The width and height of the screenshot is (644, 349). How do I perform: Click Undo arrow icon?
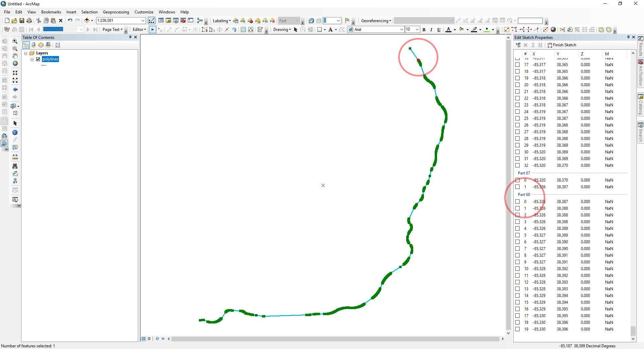point(70,20)
